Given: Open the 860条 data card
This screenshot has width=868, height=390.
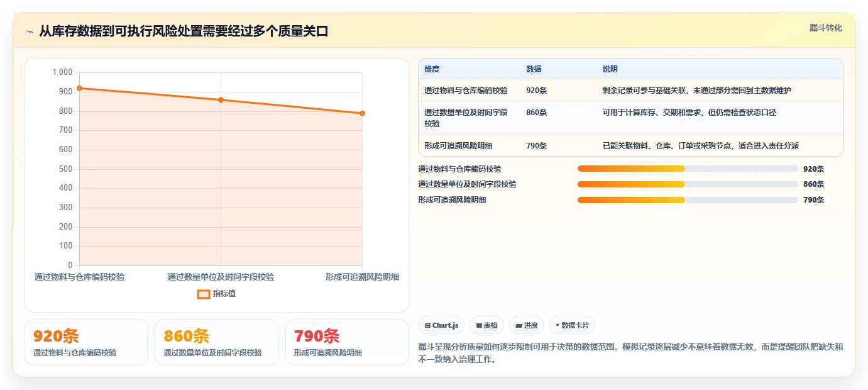Looking at the screenshot, I should 216,342.
